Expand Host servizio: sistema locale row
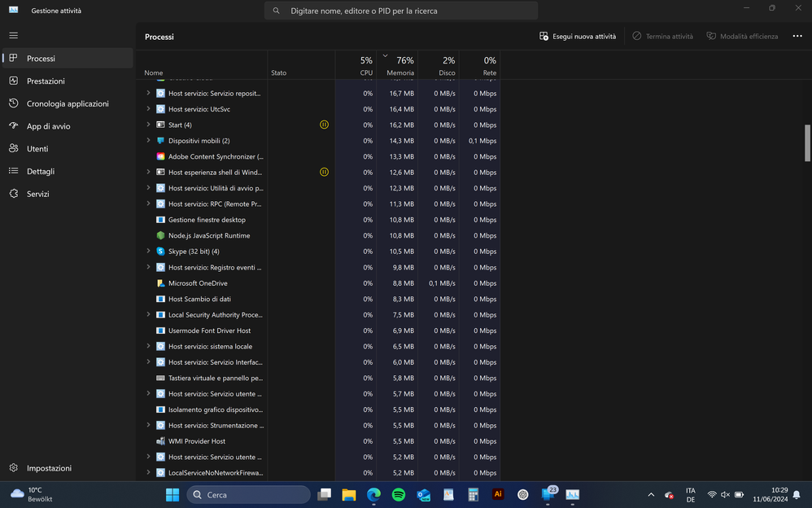This screenshot has height=508, width=812. (148, 346)
